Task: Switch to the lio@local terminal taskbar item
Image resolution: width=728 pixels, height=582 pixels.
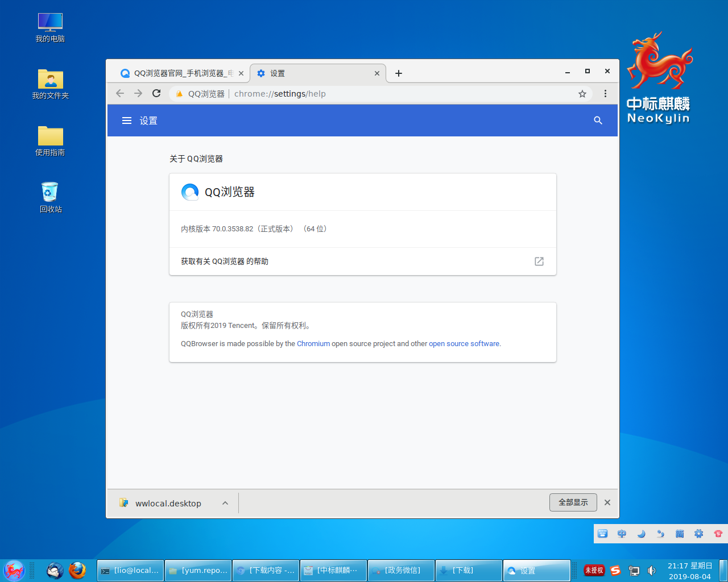Action: [130, 571]
